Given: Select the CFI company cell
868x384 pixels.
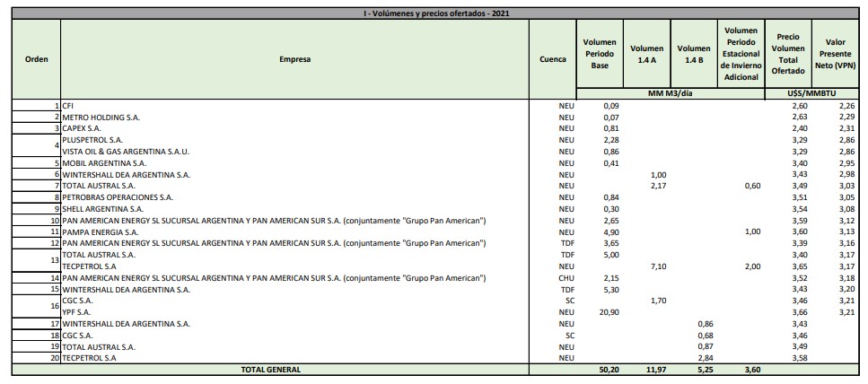Looking at the screenshot, I should [68, 105].
